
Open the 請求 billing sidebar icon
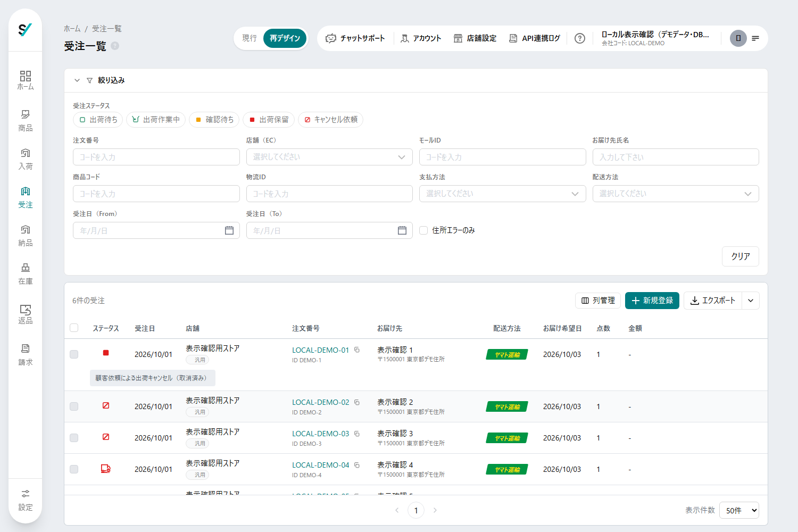pos(25,355)
